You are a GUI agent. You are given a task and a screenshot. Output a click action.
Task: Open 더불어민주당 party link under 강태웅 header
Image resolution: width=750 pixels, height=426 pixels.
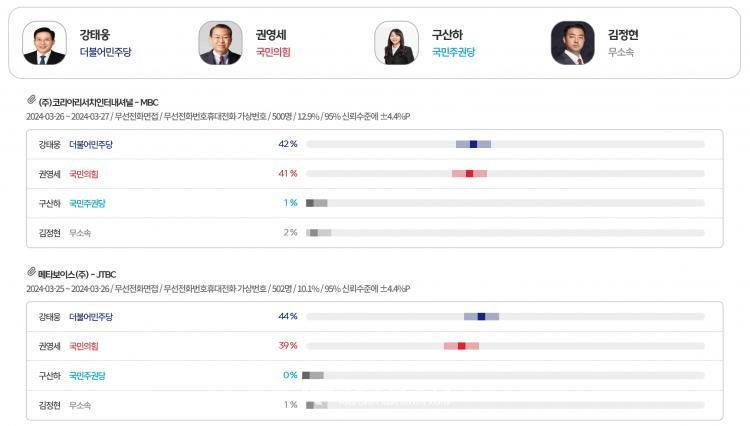[x=105, y=52]
